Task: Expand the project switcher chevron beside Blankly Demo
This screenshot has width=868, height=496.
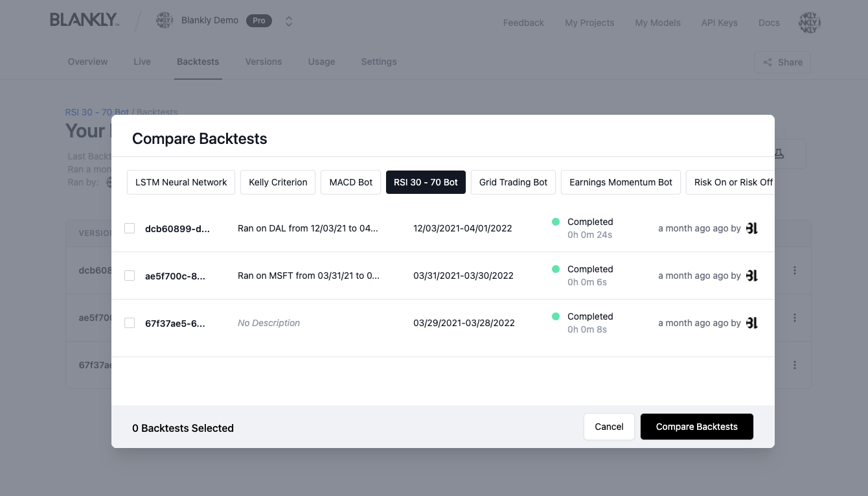Action: click(x=289, y=20)
